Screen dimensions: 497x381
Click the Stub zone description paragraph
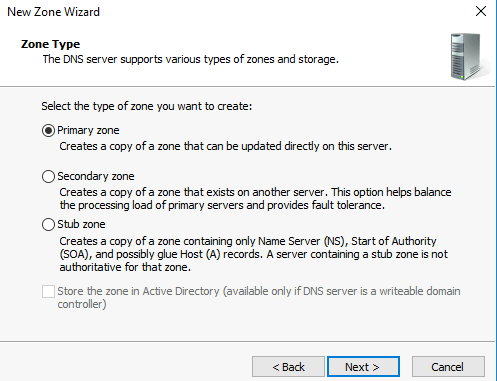pos(253,254)
